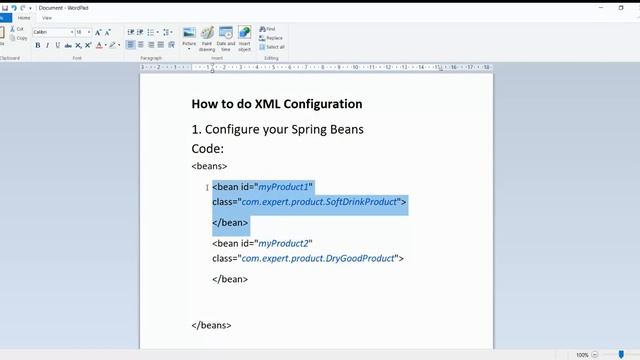Click the left indent marker on the ruler
640x360 pixels.
tap(212, 69)
